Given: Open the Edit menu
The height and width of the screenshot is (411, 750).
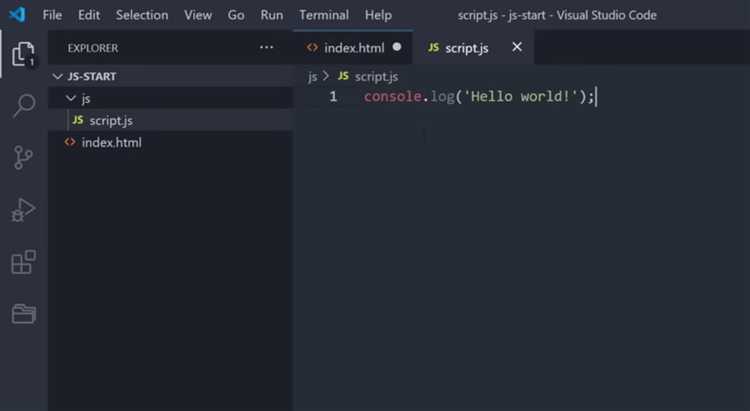Looking at the screenshot, I should coord(89,15).
